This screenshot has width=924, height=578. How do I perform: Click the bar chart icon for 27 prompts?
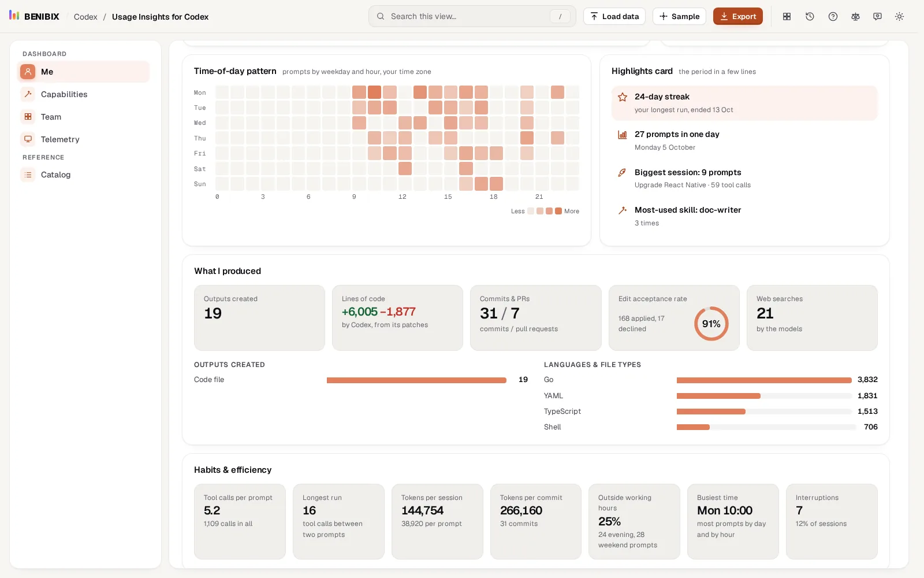tap(623, 135)
